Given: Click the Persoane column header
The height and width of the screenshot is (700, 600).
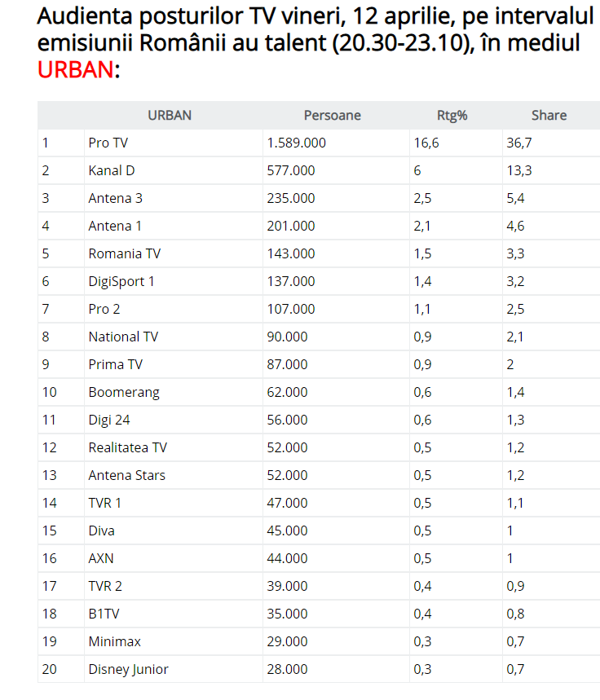Looking at the screenshot, I should click(332, 115).
